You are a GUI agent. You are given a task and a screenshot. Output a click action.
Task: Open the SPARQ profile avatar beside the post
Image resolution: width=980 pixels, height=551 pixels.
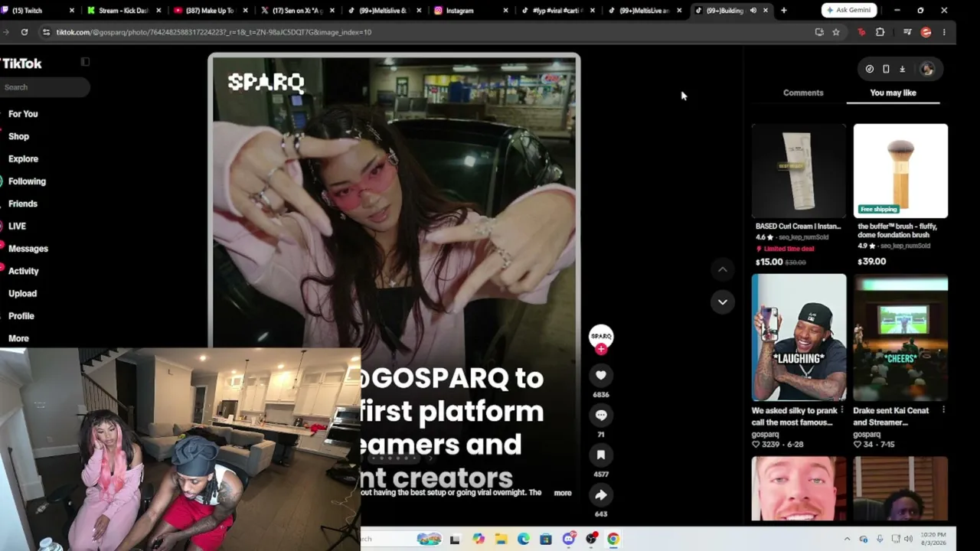tap(601, 335)
